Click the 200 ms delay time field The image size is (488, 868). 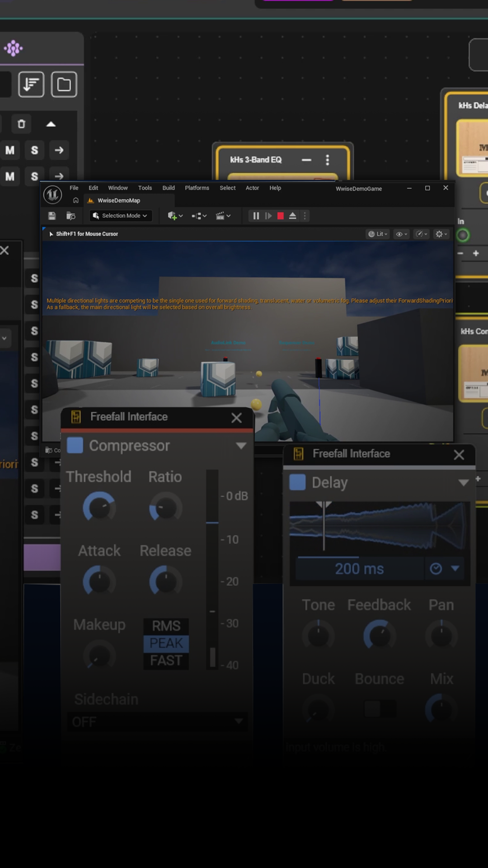click(360, 569)
